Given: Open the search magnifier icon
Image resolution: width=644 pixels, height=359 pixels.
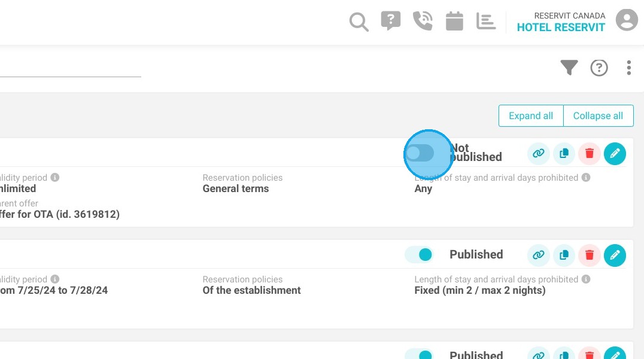Looking at the screenshot, I should [359, 22].
